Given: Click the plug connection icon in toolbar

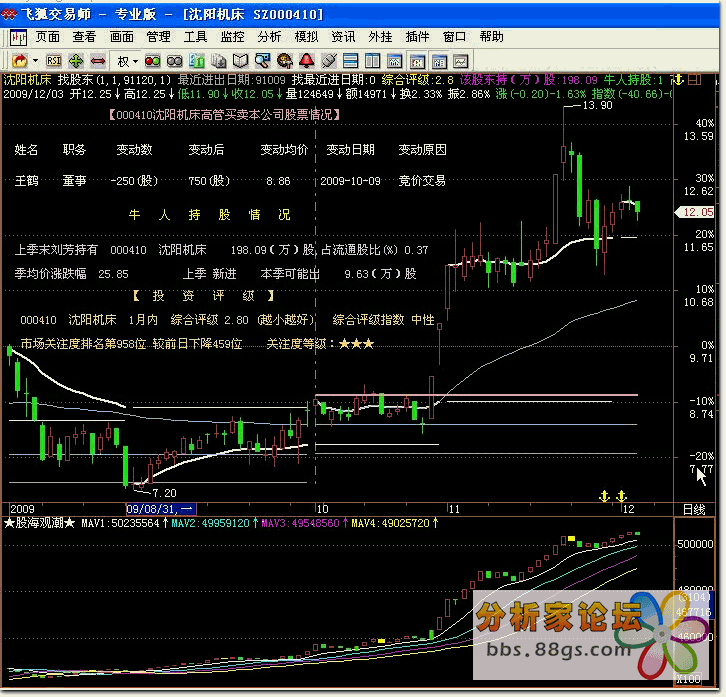Looking at the screenshot, I should point(328,60).
